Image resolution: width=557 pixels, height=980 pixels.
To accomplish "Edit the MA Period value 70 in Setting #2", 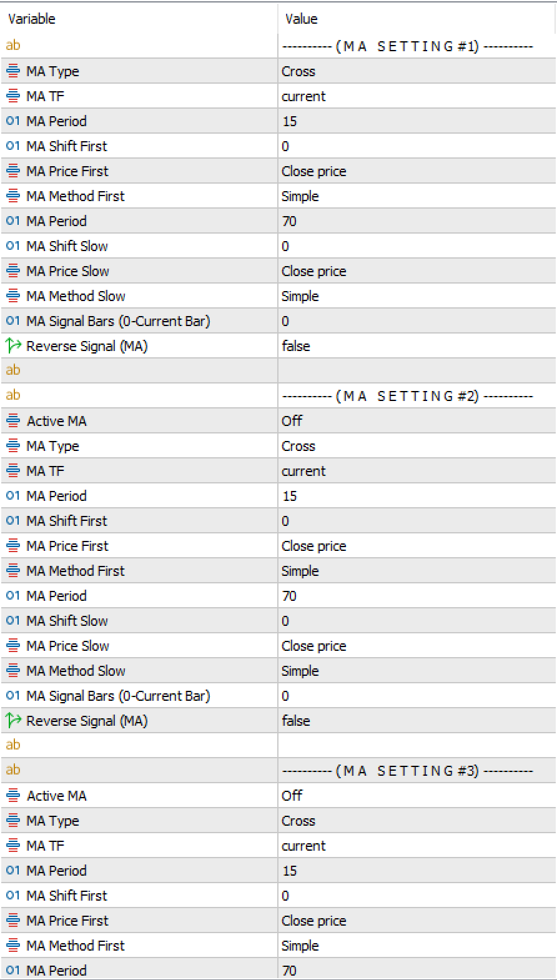I will tap(417, 595).
